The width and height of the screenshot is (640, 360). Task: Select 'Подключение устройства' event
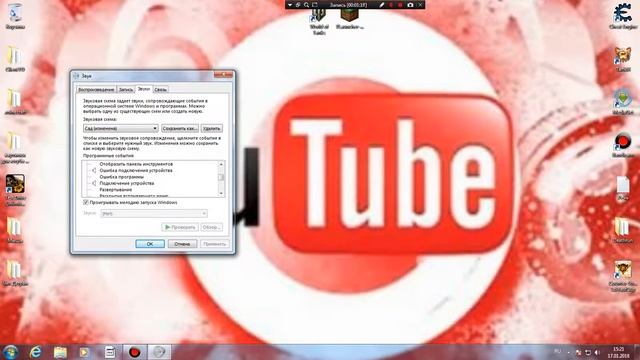127,184
